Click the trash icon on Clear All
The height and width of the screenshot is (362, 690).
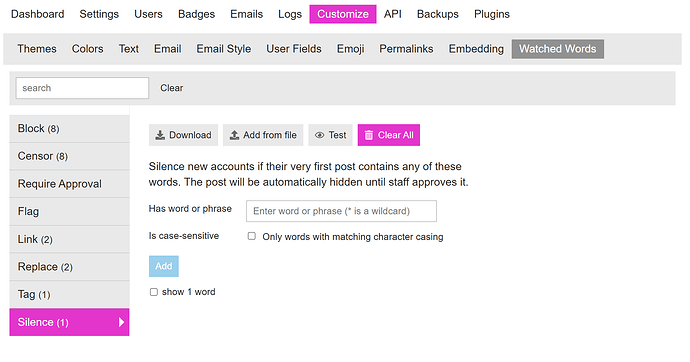tap(369, 135)
